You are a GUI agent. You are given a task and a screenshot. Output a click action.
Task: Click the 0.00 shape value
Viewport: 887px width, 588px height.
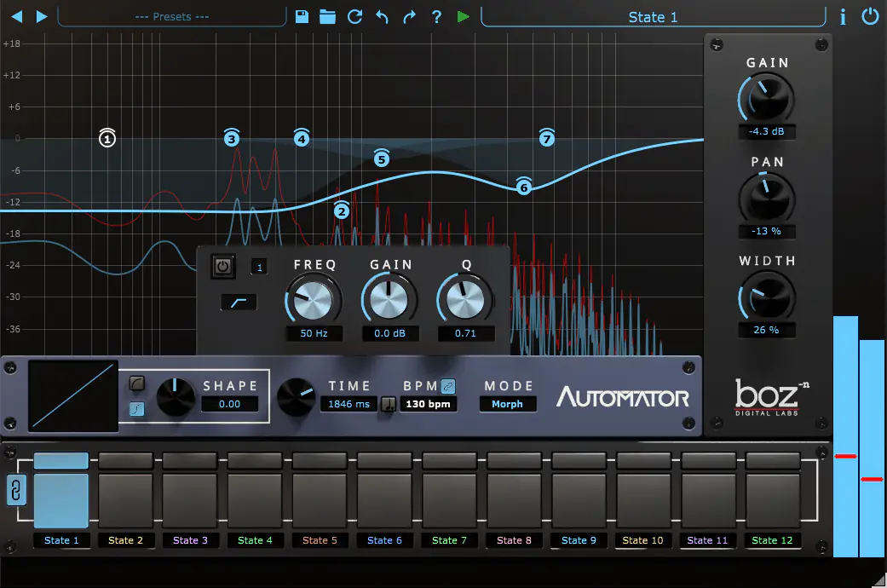click(230, 404)
